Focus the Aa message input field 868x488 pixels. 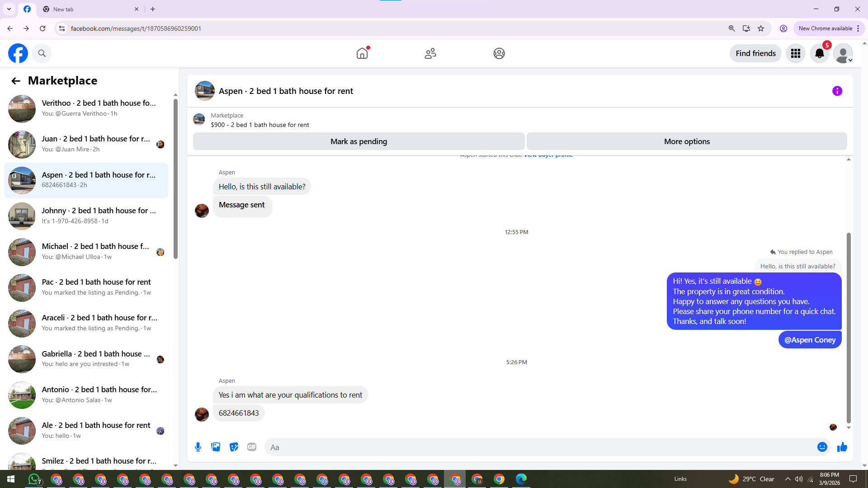click(538, 447)
